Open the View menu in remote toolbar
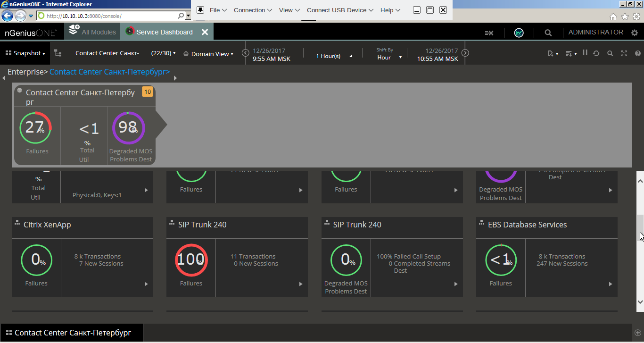Image resolution: width=644 pixels, height=343 pixels. 290,10
